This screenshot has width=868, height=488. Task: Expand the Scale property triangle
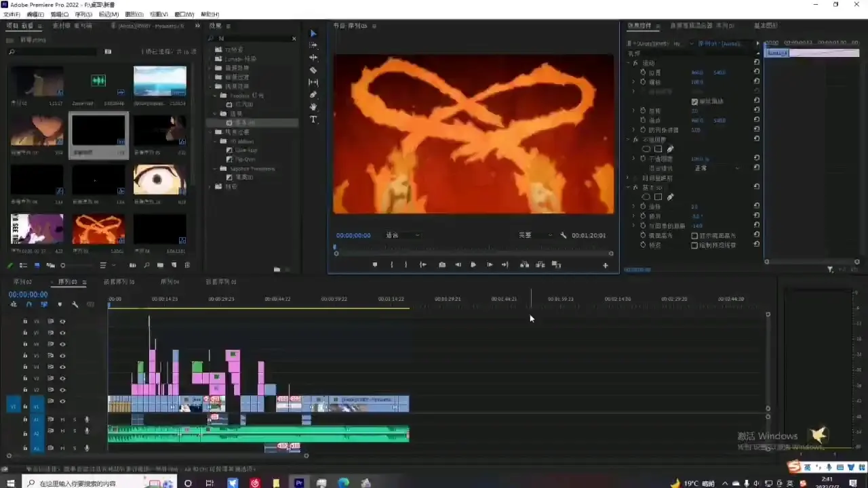(634, 82)
